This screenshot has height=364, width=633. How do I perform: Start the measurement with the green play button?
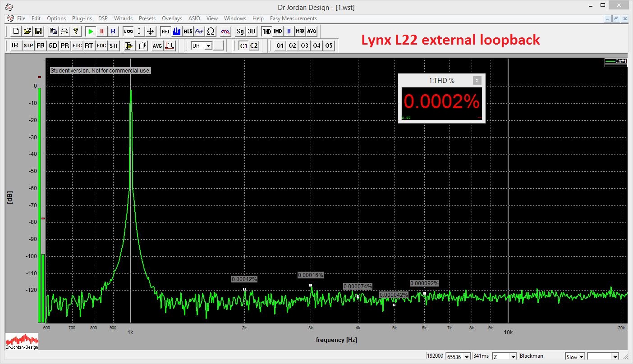coord(91,31)
